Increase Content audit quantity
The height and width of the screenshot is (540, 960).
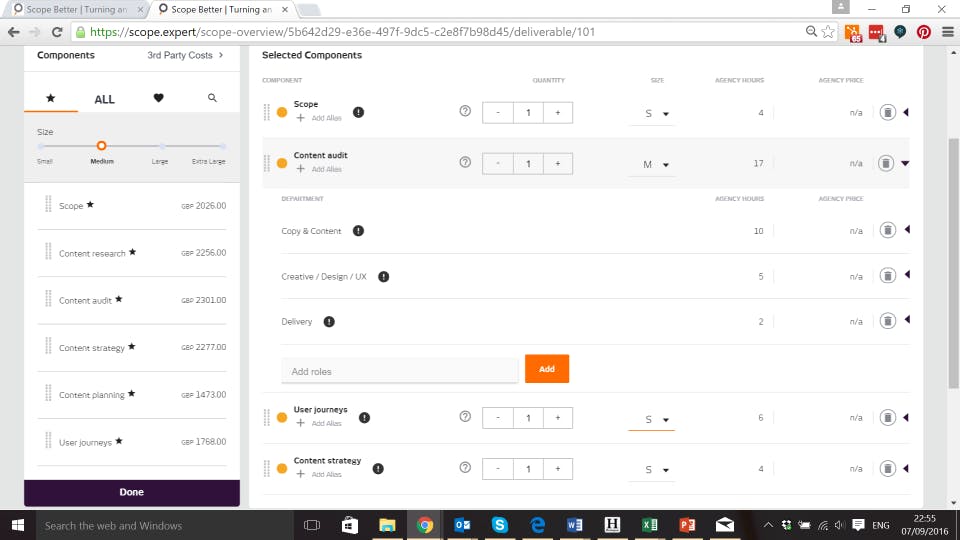tap(558, 163)
